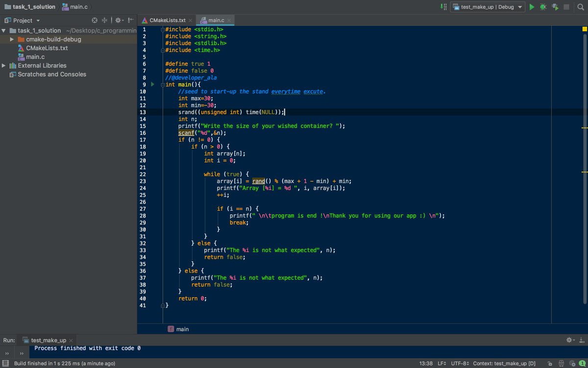Click the second expand chevrons in Run panel
The height and width of the screenshot is (368, 588).
(x=22, y=353)
